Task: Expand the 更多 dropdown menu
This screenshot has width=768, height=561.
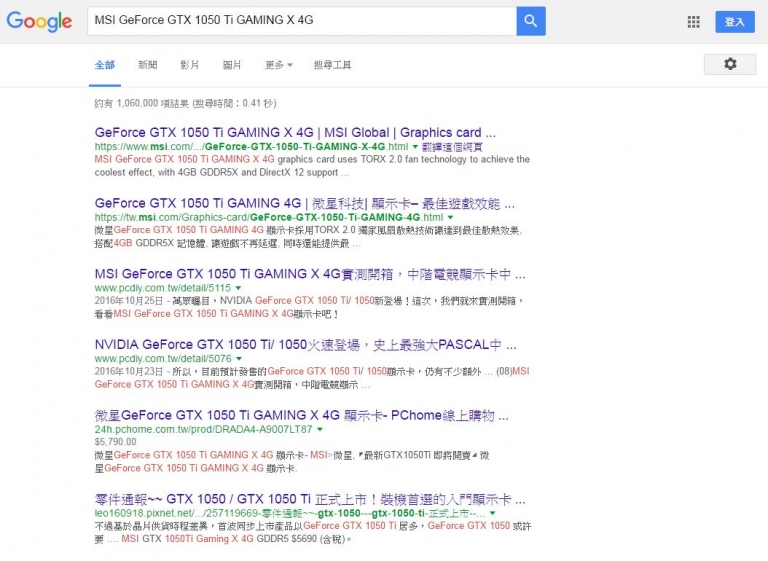Action: point(279,65)
